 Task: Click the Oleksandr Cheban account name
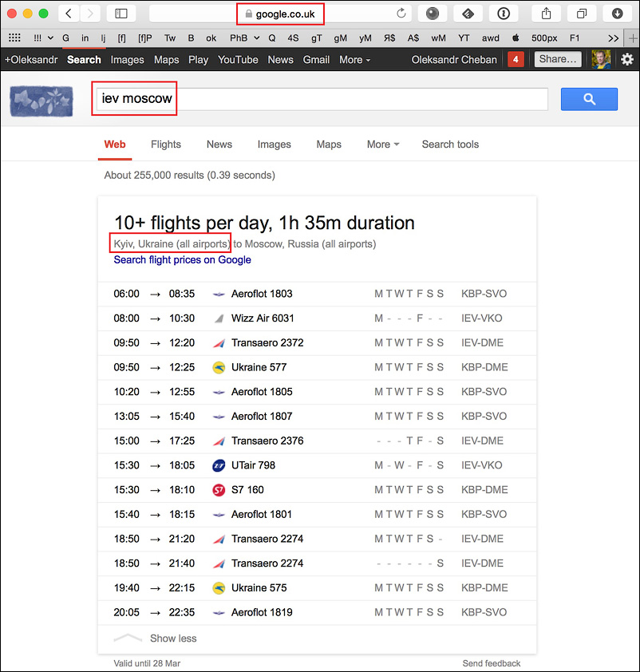454,60
